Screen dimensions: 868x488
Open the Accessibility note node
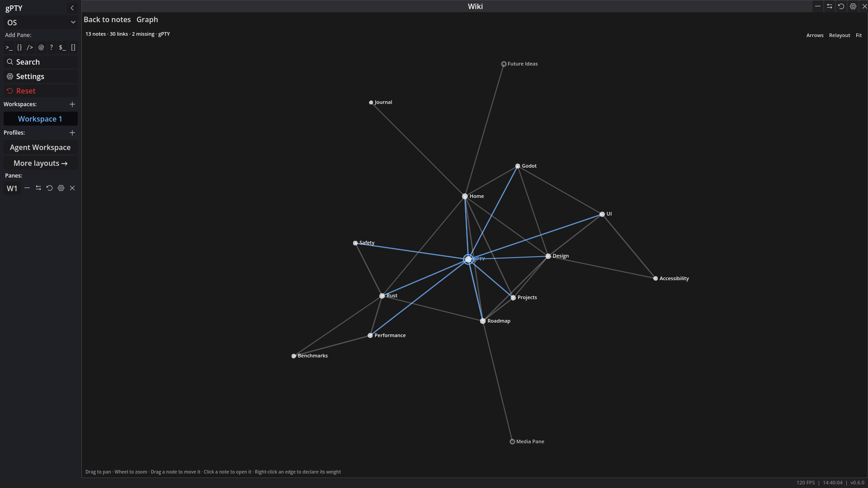656,279
